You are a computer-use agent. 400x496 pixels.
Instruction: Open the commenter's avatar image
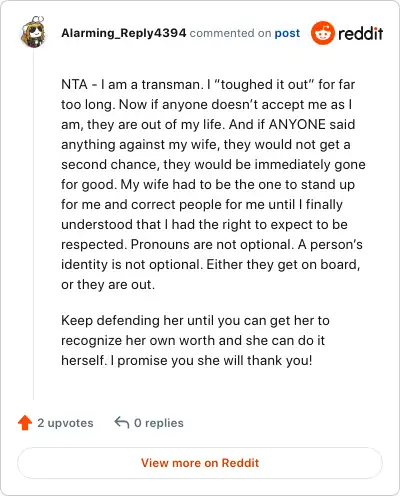(33, 32)
